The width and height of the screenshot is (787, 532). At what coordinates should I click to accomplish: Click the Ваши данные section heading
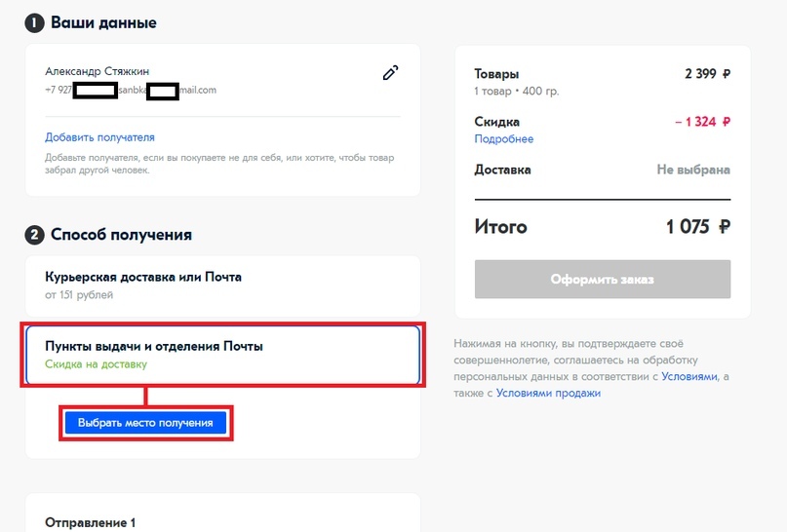103,22
